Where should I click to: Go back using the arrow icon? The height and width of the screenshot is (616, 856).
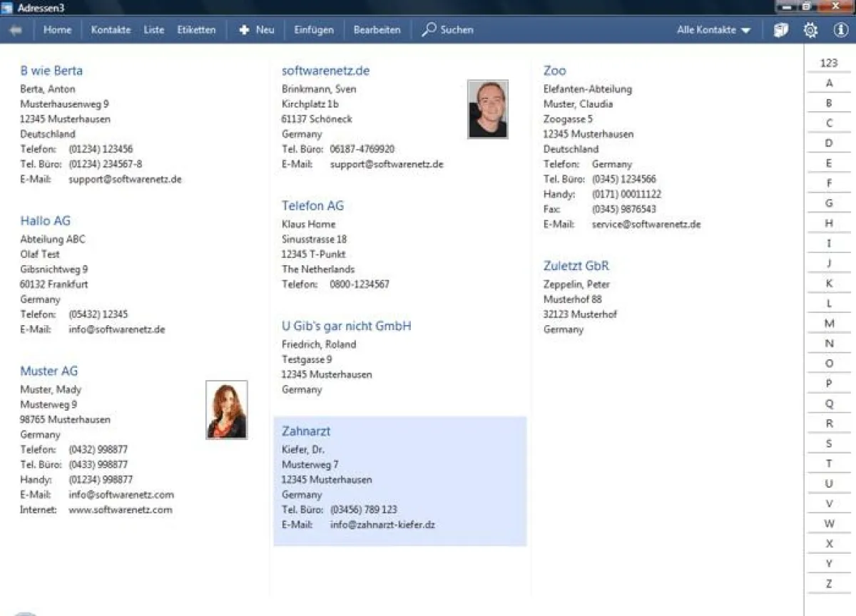coord(16,30)
